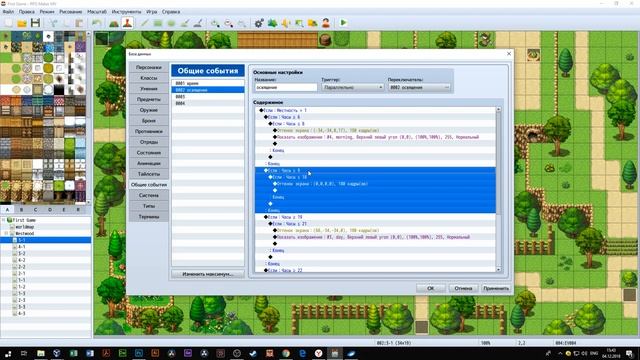
Task: Click the Undo arrow icon
Action: pos(96,23)
